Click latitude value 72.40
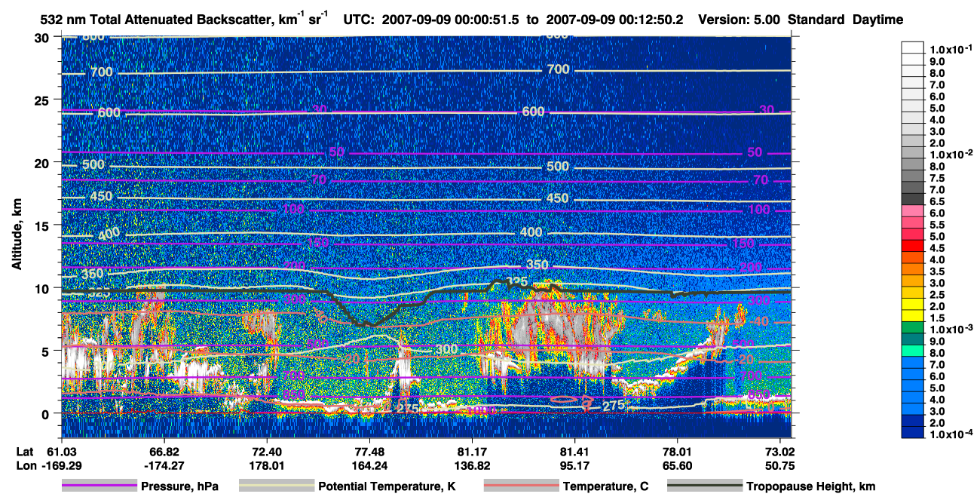The width and height of the screenshot is (980, 503). click(266, 451)
